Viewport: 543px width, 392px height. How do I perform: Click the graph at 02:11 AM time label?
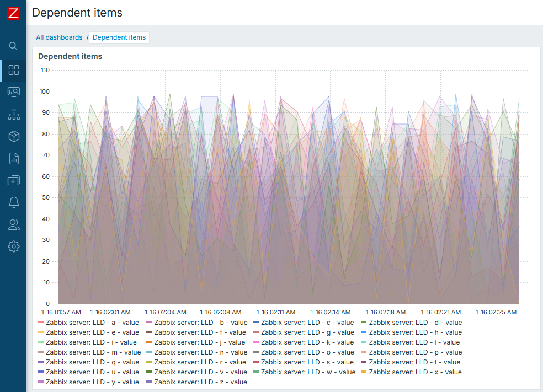coord(275,312)
